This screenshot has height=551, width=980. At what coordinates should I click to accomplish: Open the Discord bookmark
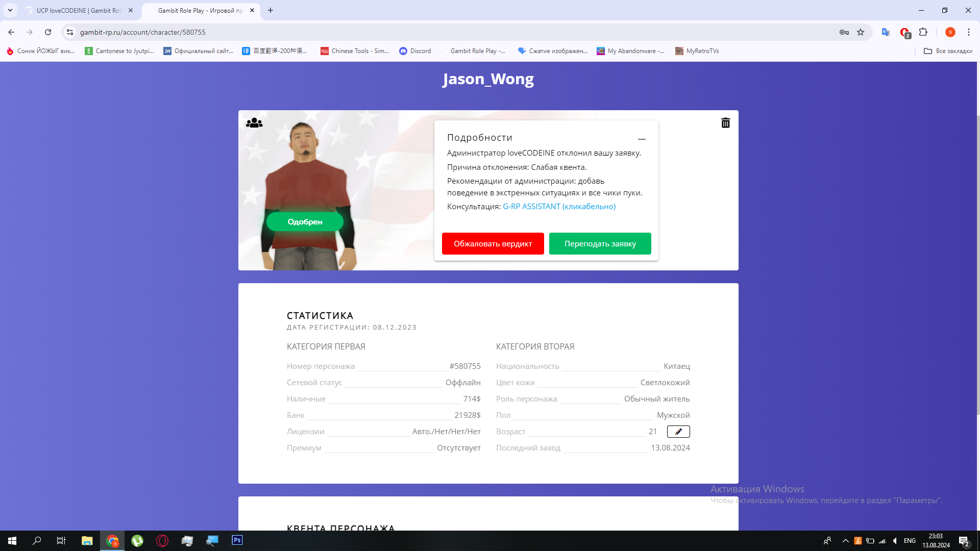(x=415, y=51)
